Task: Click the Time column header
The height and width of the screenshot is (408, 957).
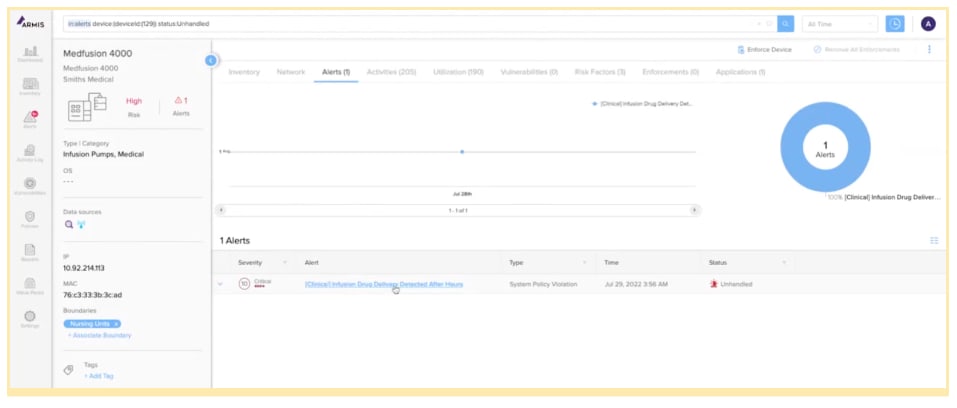Action: [x=612, y=263]
